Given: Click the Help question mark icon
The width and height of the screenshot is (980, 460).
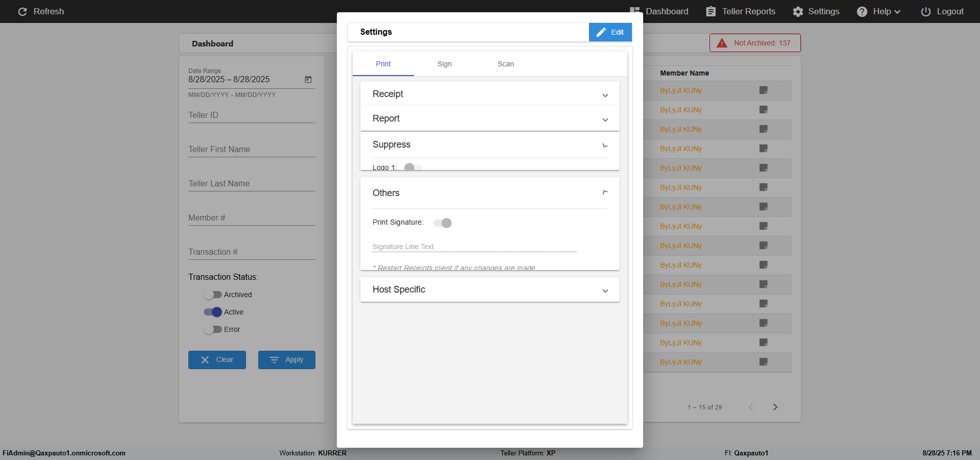Looking at the screenshot, I should (862, 11).
